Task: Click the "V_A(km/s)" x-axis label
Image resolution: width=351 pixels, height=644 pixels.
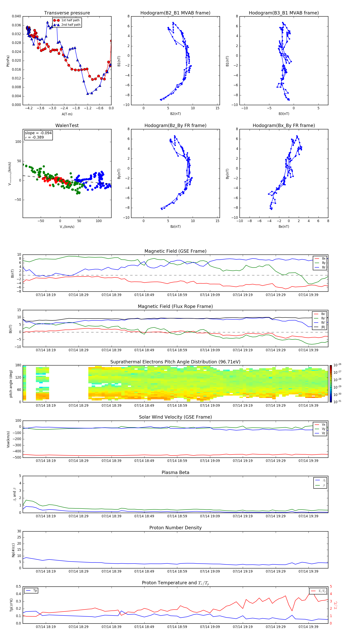Action: click(67, 227)
